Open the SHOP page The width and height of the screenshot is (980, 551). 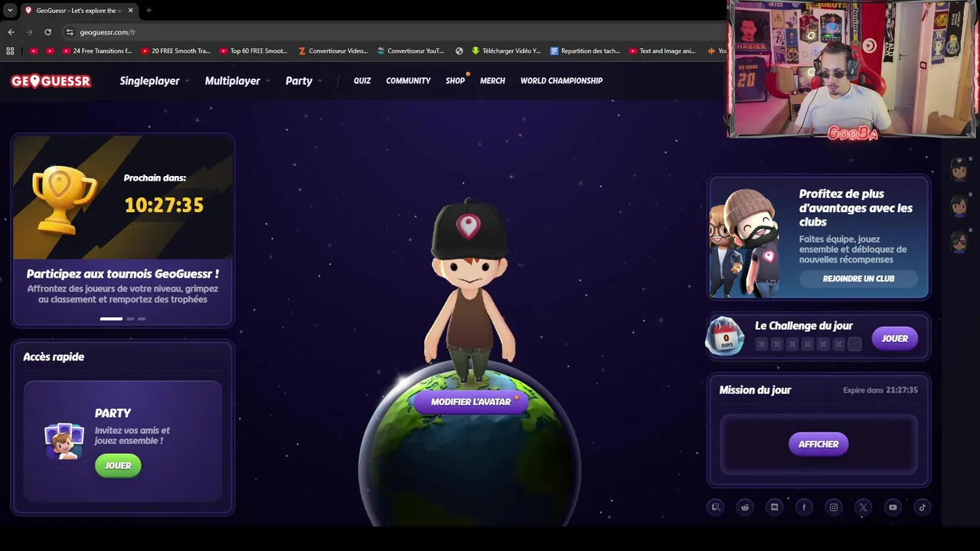[x=456, y=81]
